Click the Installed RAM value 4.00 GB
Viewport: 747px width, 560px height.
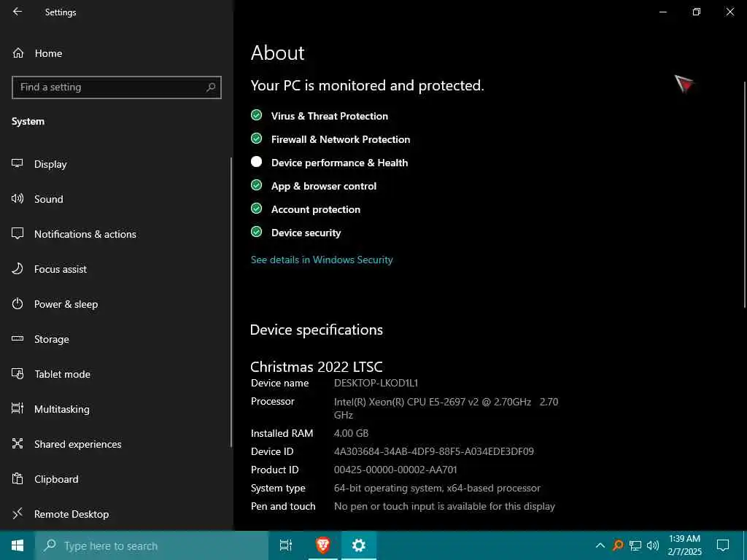[351, 433]
